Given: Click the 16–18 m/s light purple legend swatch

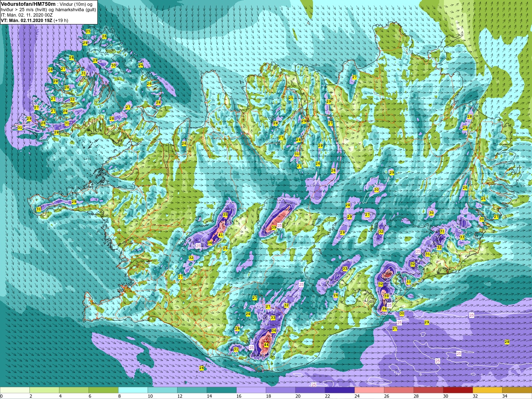Looking at the screenshot, I should (x=251, y=390).
